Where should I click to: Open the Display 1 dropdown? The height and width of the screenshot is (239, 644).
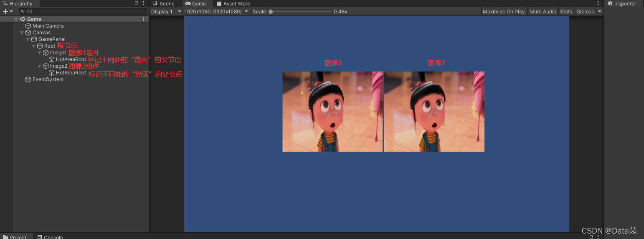tap(166, 12)
